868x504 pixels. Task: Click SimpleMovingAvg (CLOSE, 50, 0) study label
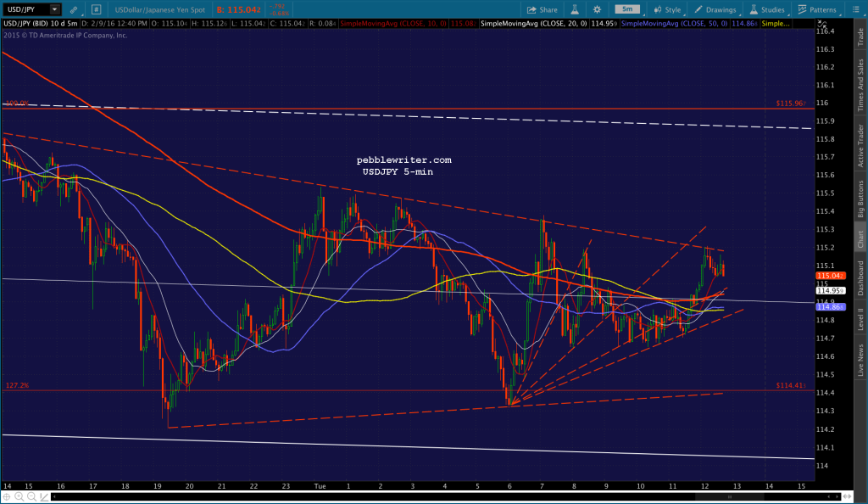pos(674,24)
